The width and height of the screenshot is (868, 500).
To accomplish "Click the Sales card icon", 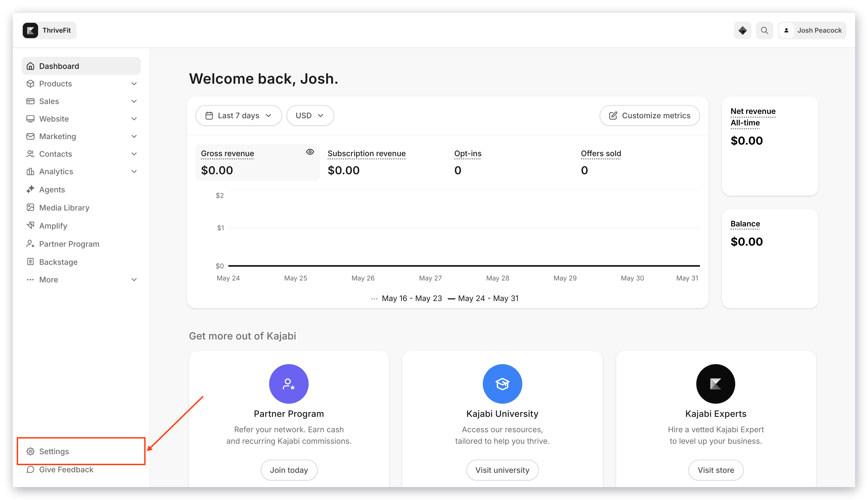I will pyautogui.click(x=30, y=101).
